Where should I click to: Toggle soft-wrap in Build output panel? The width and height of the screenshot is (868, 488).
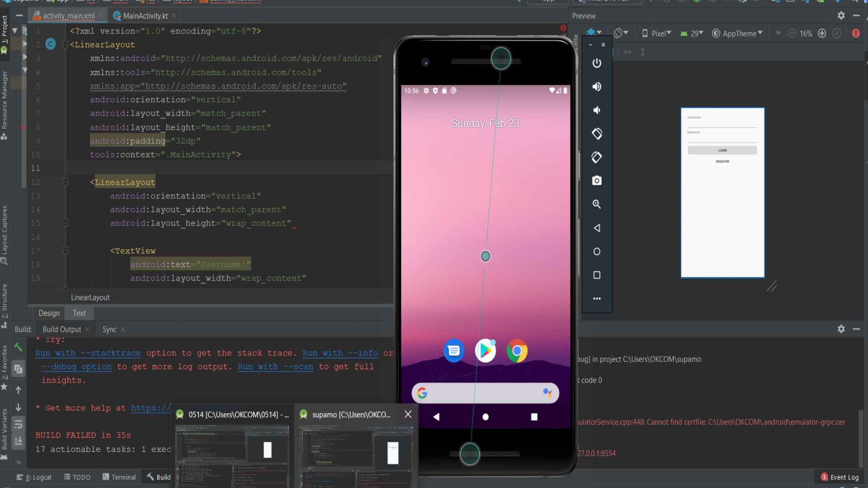coord(19,424)
